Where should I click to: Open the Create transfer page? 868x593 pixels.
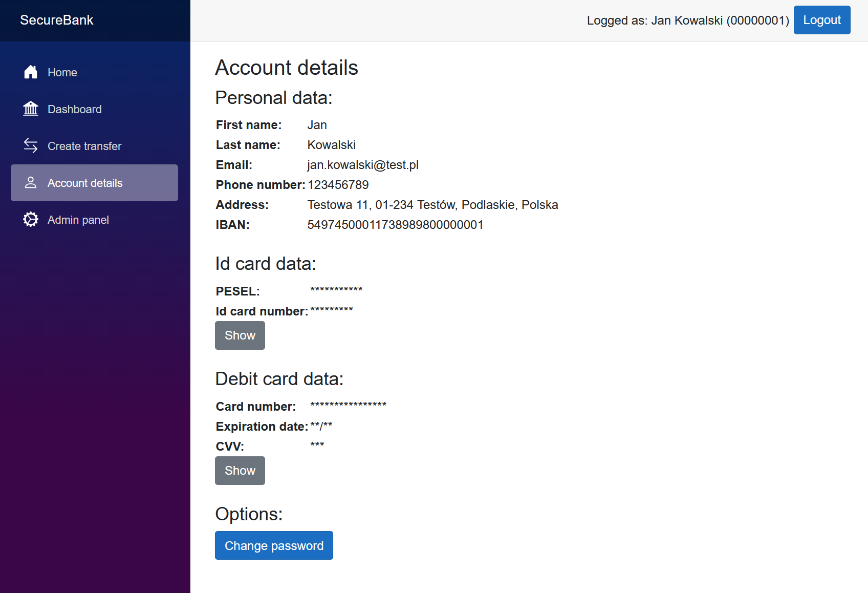coord(84,146)
